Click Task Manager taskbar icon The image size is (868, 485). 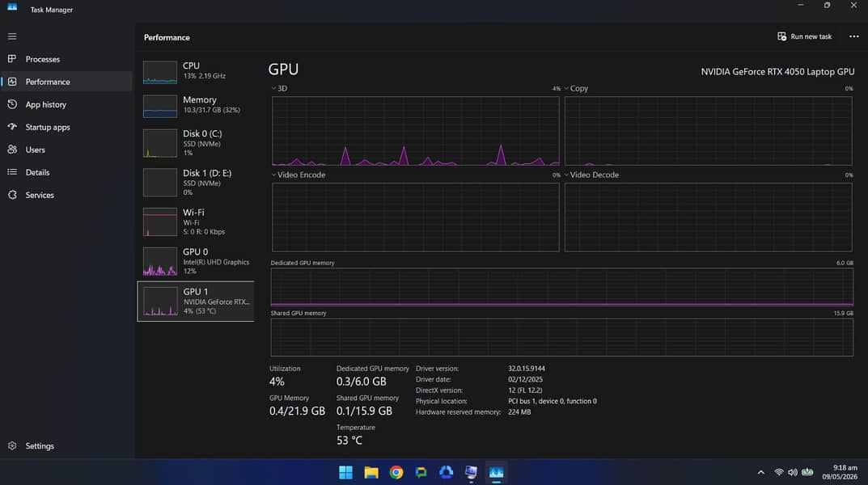[x=496, y=472]
